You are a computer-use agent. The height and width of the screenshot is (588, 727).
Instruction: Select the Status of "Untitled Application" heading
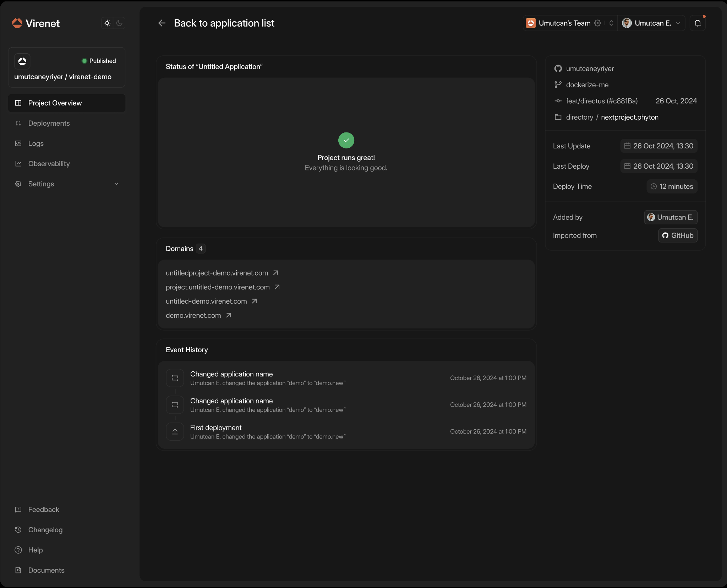214,67
